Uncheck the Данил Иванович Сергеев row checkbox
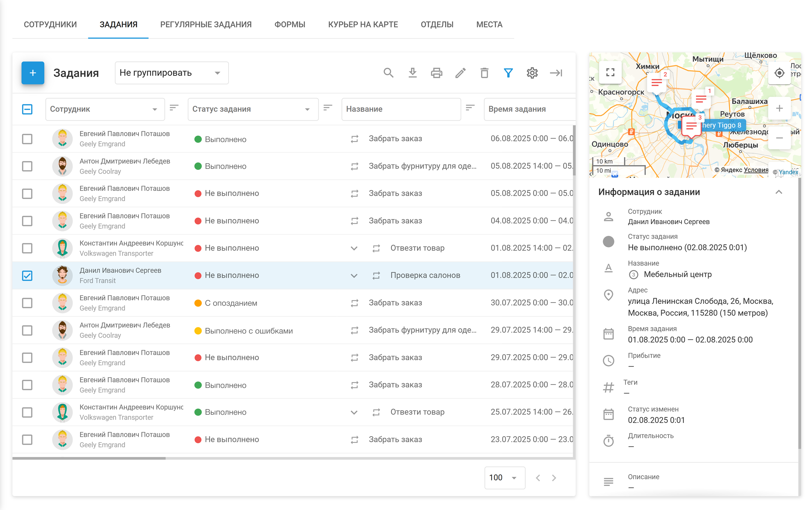This screenshot has height=510, width=812. pyautogui.click(x=27, y=276)
